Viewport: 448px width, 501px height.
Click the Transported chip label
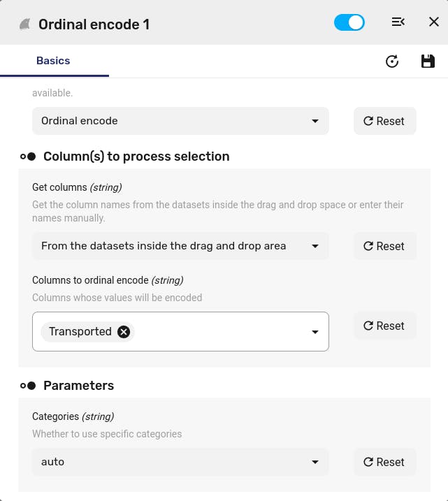click(x=80, y=332)
